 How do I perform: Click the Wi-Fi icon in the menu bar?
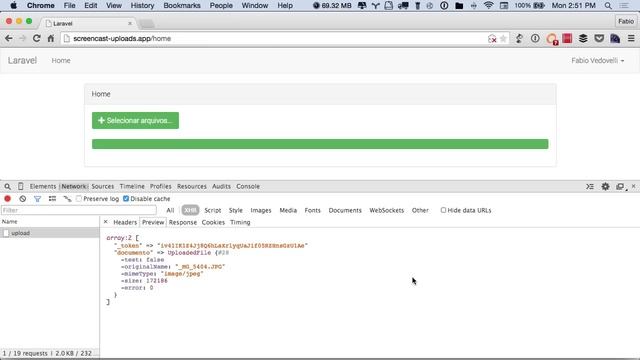488,6
